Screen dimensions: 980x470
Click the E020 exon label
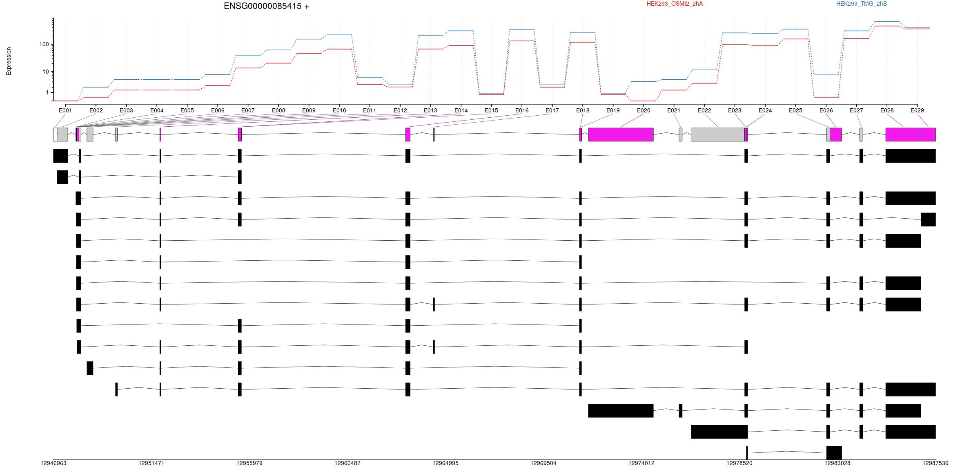click(644, 110)
